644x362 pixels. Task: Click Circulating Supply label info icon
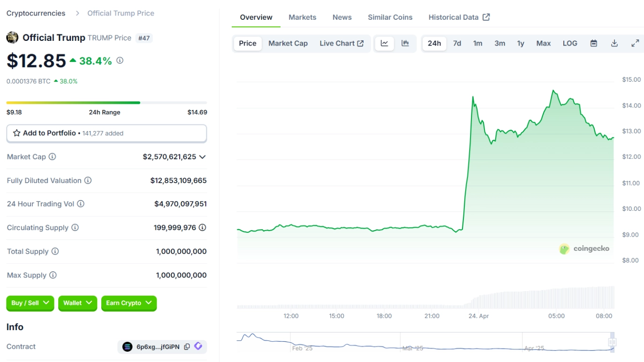pos(75,228)
